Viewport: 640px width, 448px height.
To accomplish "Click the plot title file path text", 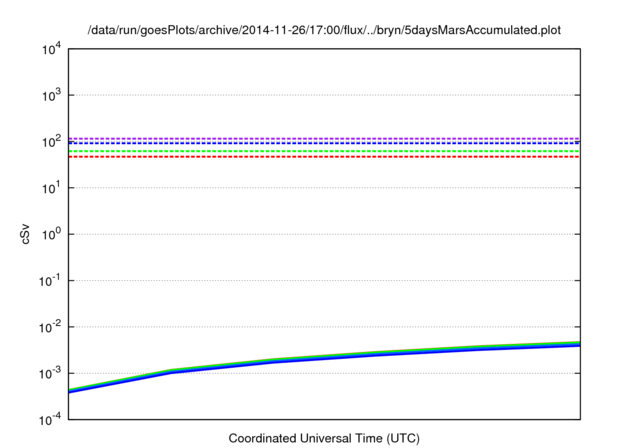I will coord(324,30).
